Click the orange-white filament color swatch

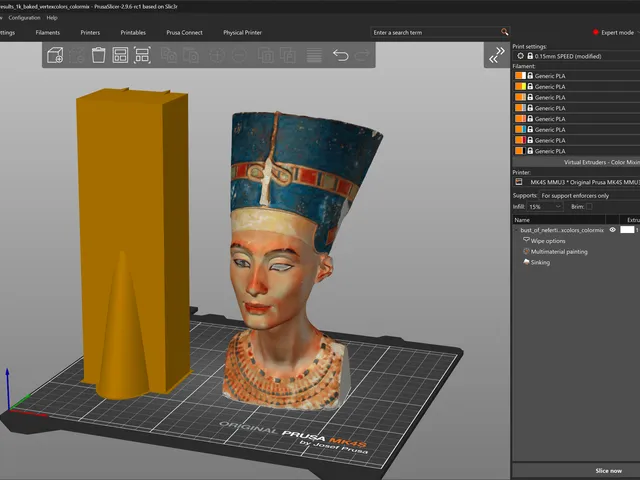(520, 76)
